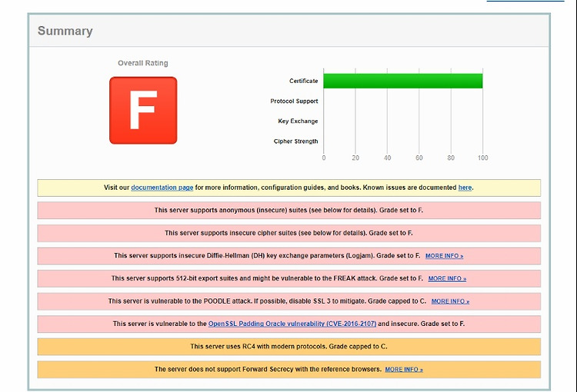Screen dimensions: 577x392
Task: Select the Overall Rating label
Action: tap(143, 63)
